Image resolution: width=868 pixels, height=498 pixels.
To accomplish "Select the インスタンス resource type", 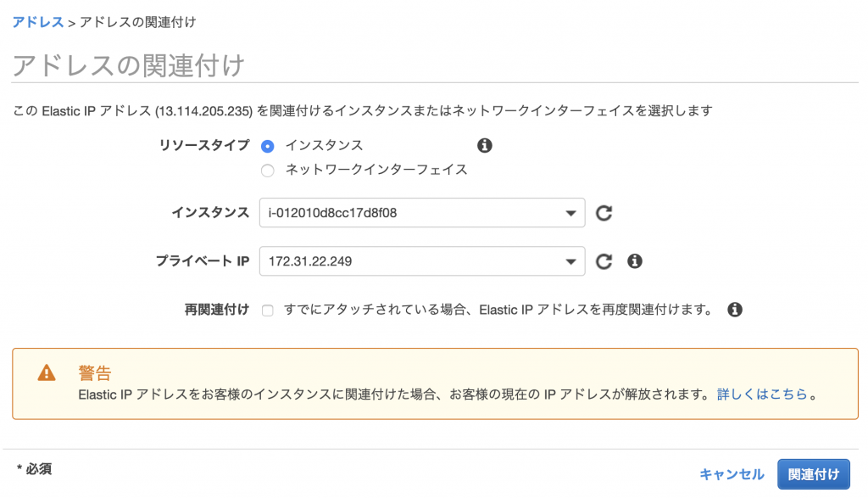I will click(267, 145).
